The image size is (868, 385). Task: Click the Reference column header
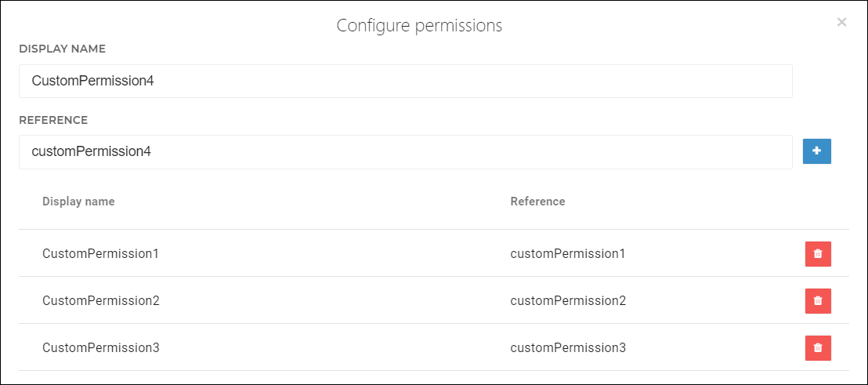tap(537, 202)
